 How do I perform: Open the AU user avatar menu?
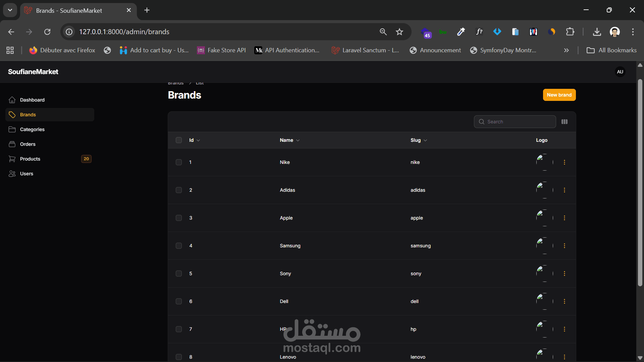[620, 72]
